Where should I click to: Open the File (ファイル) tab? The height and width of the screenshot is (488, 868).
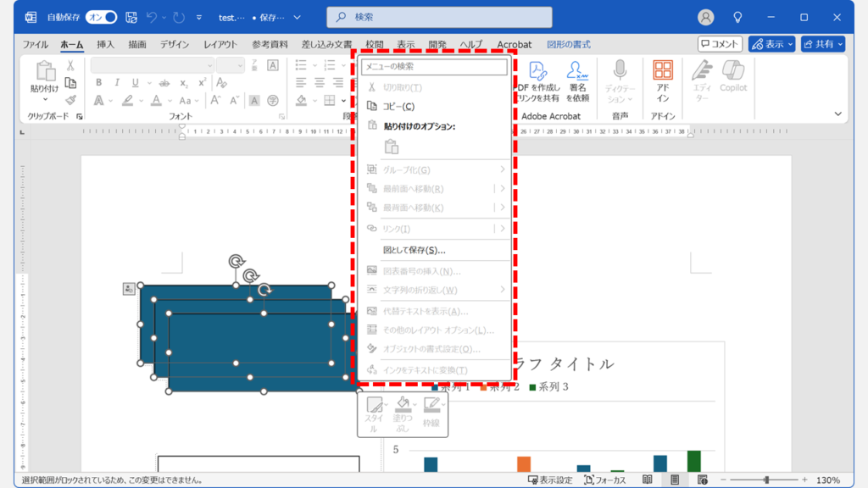[x=36, y=44]
